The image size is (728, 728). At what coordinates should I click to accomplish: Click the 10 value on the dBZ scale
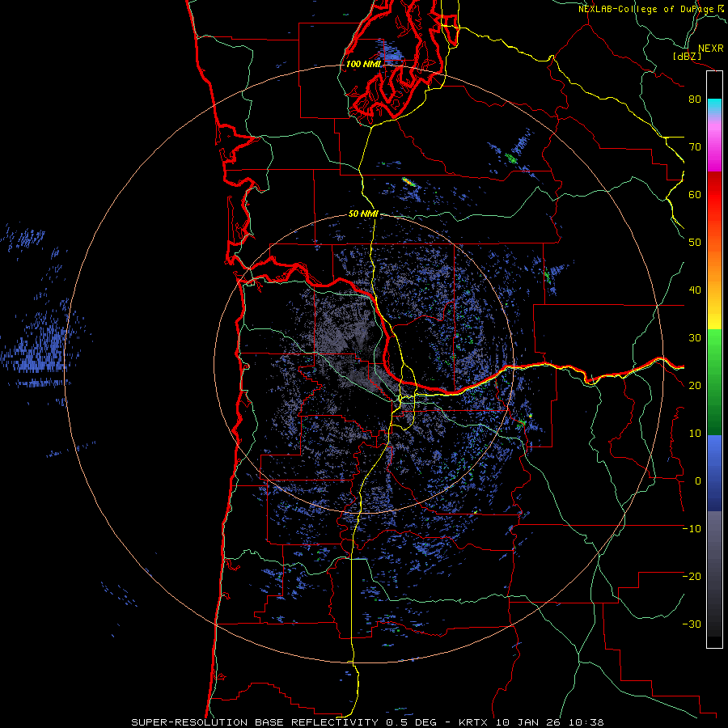coord(695,434)
